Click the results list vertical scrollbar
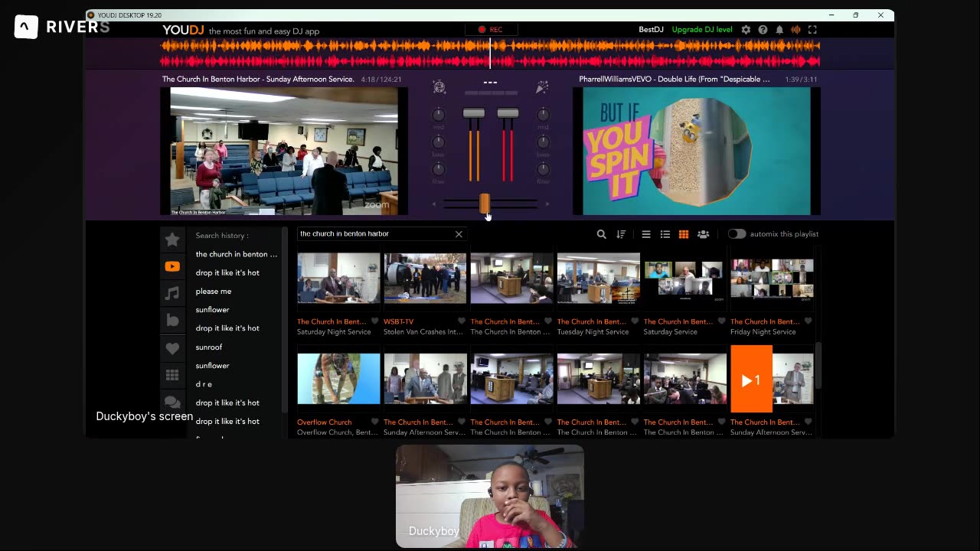 [818, 366]
